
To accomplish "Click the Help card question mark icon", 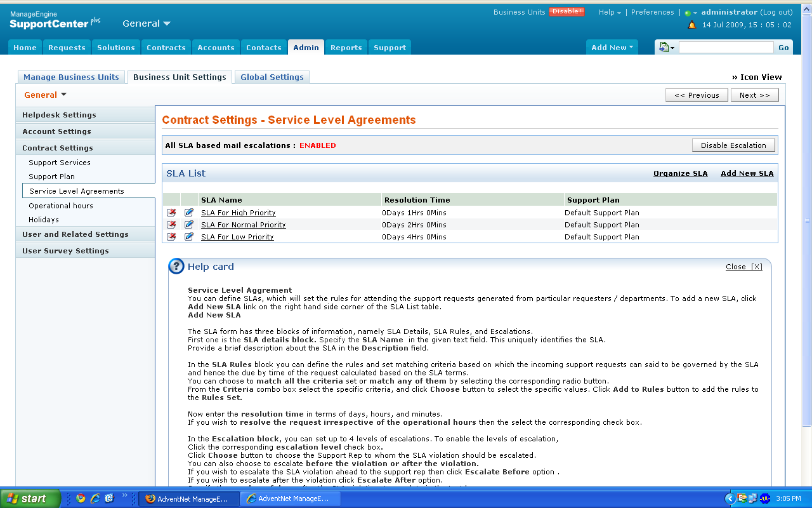I will (x=176, y=267).
